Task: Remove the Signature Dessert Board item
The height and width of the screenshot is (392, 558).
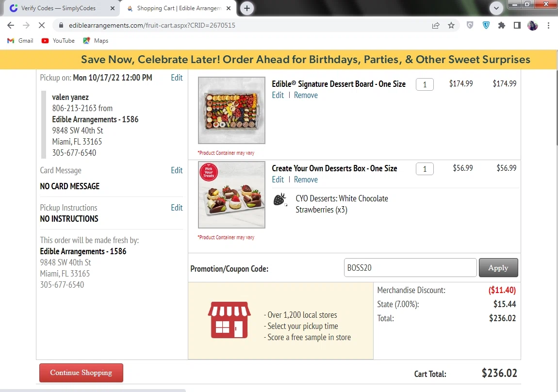Action: tap(306, 96)
